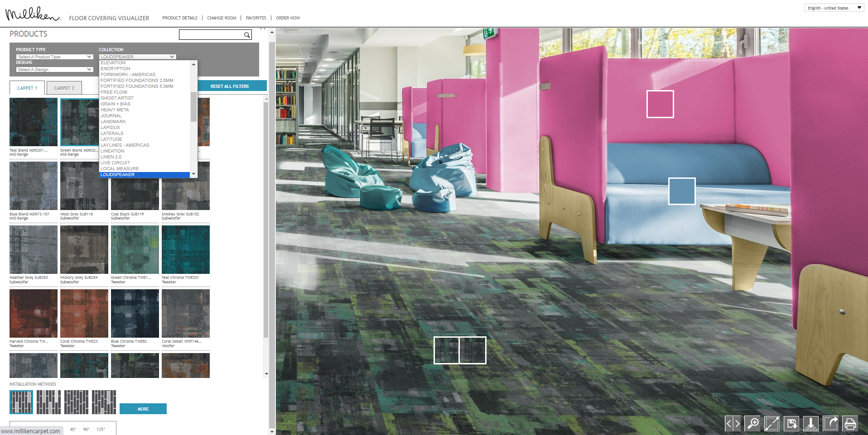868x435 pixels.
Task: Click the product grid scrollbar down arrow
Action: 266,374
